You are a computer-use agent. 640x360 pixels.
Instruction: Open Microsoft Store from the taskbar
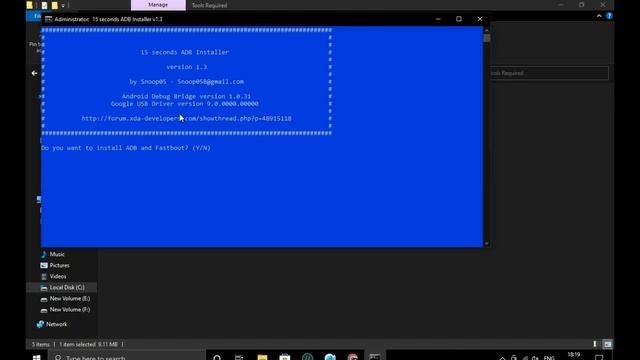[285, 357]
